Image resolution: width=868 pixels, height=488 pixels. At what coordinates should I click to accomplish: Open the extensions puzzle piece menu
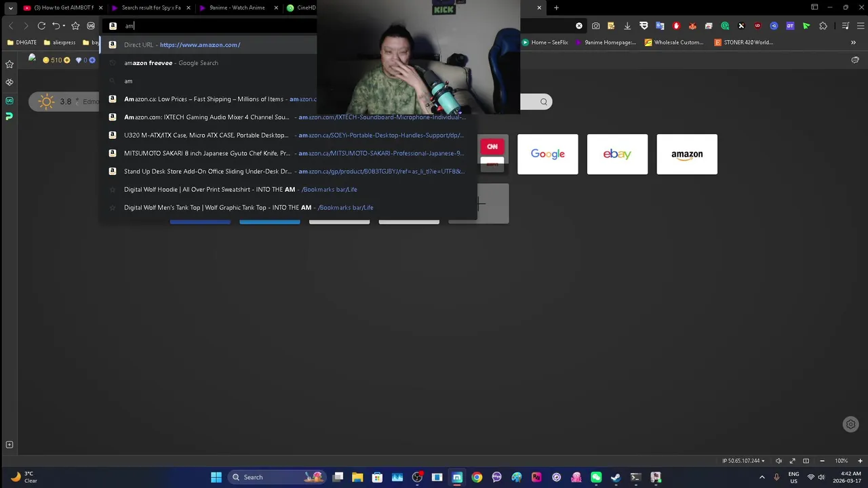823,26
